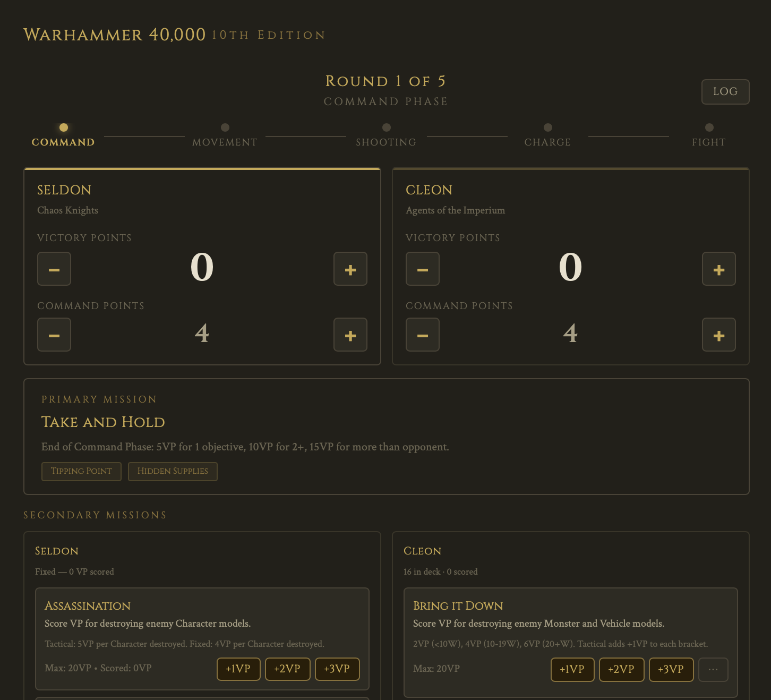The image size is (771, 700).
Task: Click Cleon's victory points value 0
Action: coord(570,267)
